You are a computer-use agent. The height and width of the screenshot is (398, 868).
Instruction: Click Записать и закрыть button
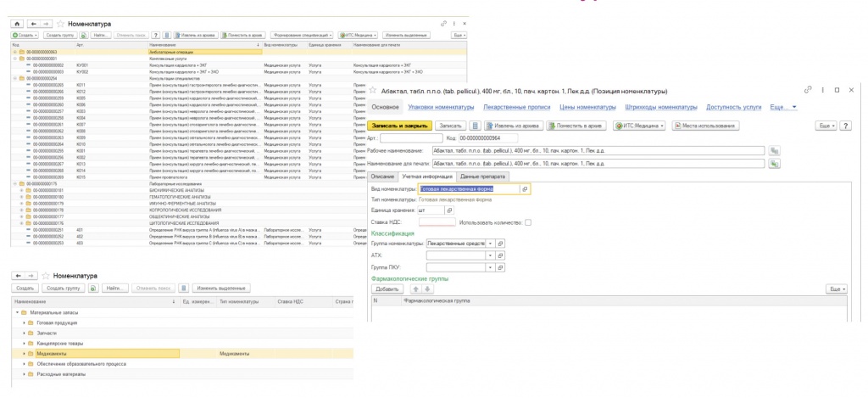point(399,126)
